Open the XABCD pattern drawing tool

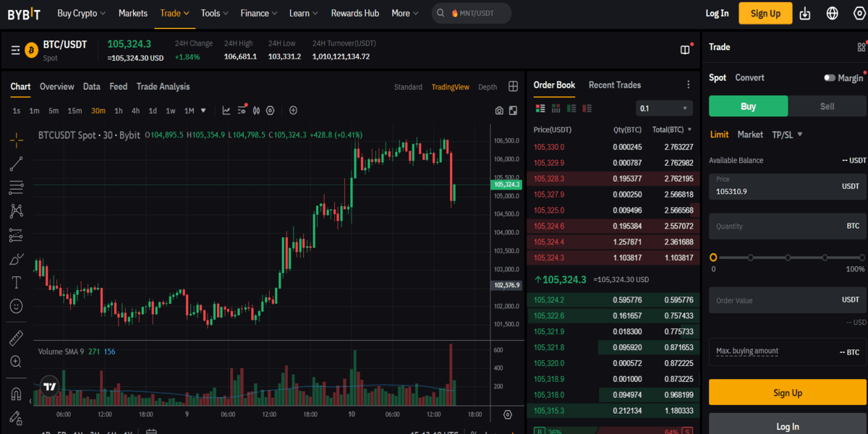(x=15, y=210)
